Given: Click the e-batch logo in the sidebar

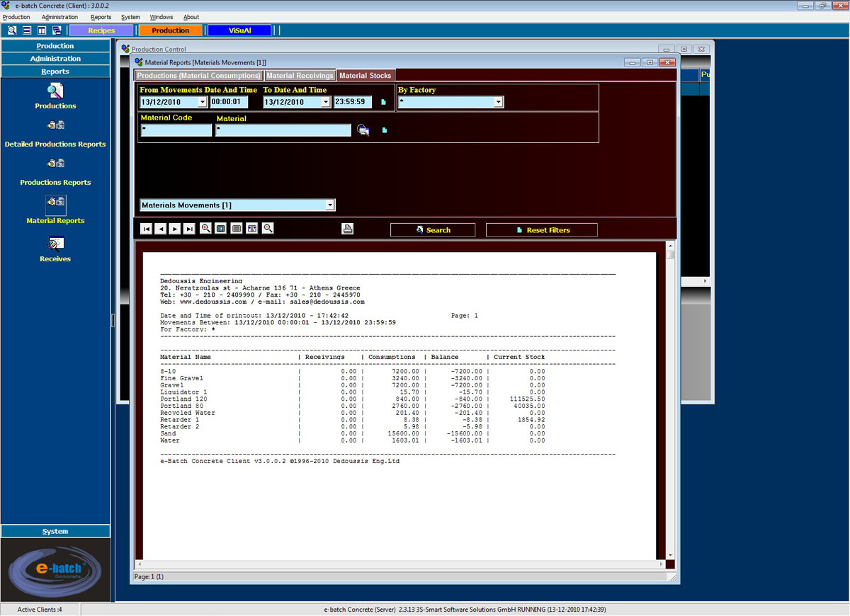Looking at the screenshot, I should (x=55, y=569).
